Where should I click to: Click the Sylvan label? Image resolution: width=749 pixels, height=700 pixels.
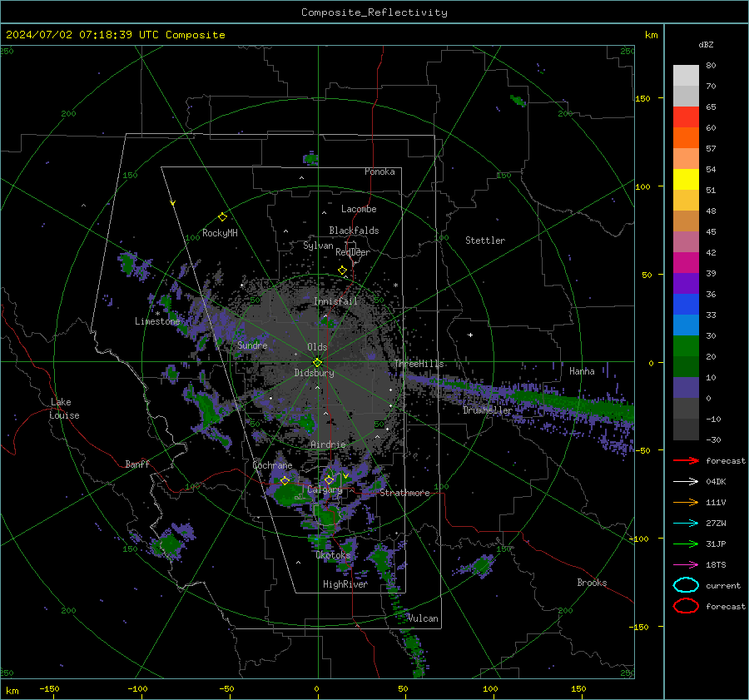[x=318, y=246]
